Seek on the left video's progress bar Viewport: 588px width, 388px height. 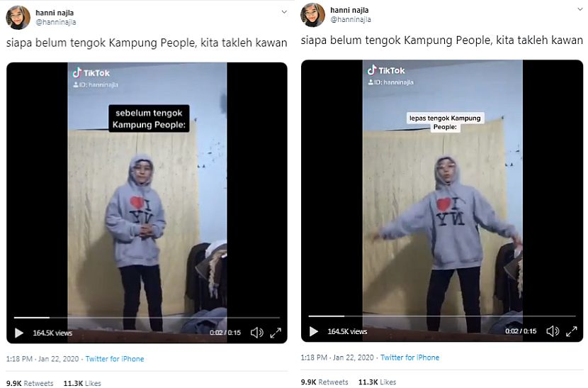[147, 318]
